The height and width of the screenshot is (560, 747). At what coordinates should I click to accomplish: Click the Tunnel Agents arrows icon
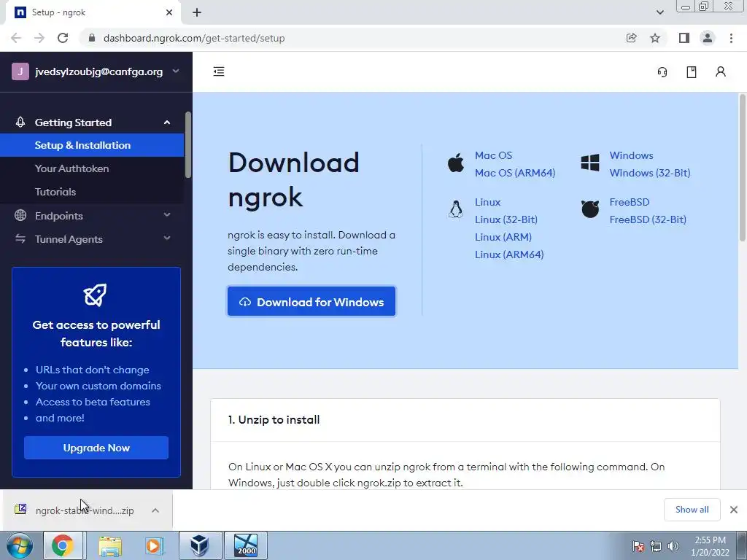pyautogui.click(x=20, y=238)
